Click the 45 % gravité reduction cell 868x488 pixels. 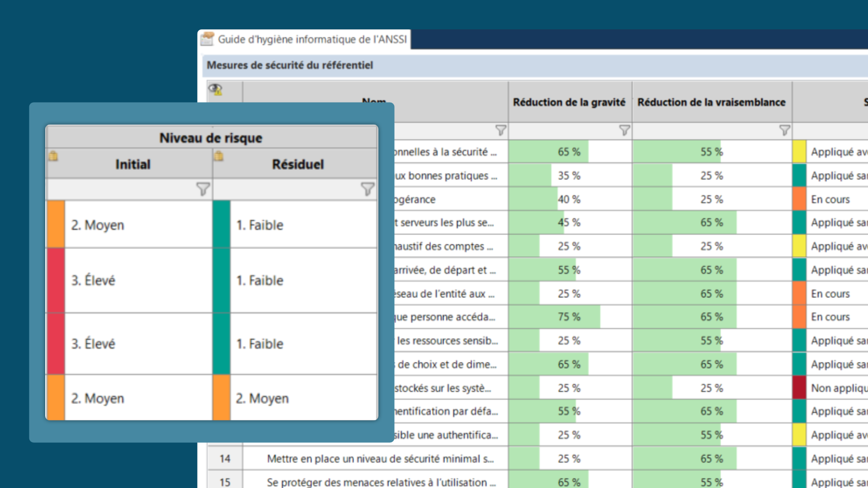click(570, 223)
